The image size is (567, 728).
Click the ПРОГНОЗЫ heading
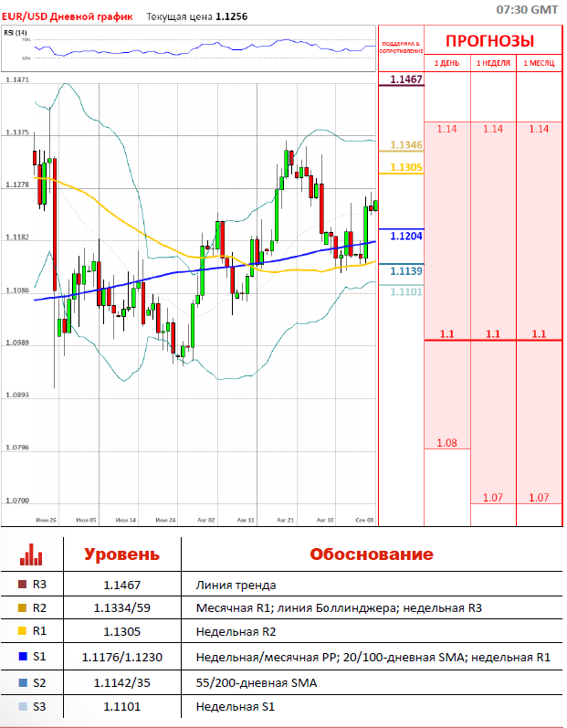coord(490,41)
